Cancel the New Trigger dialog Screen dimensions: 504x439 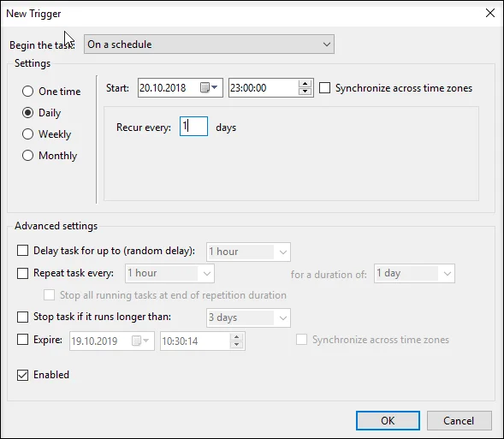point(459,420)
